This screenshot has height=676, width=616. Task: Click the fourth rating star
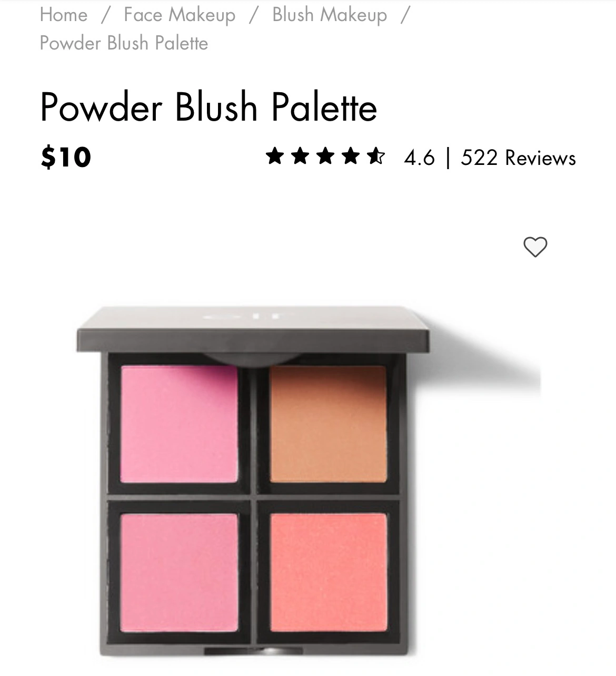[351, 156]
